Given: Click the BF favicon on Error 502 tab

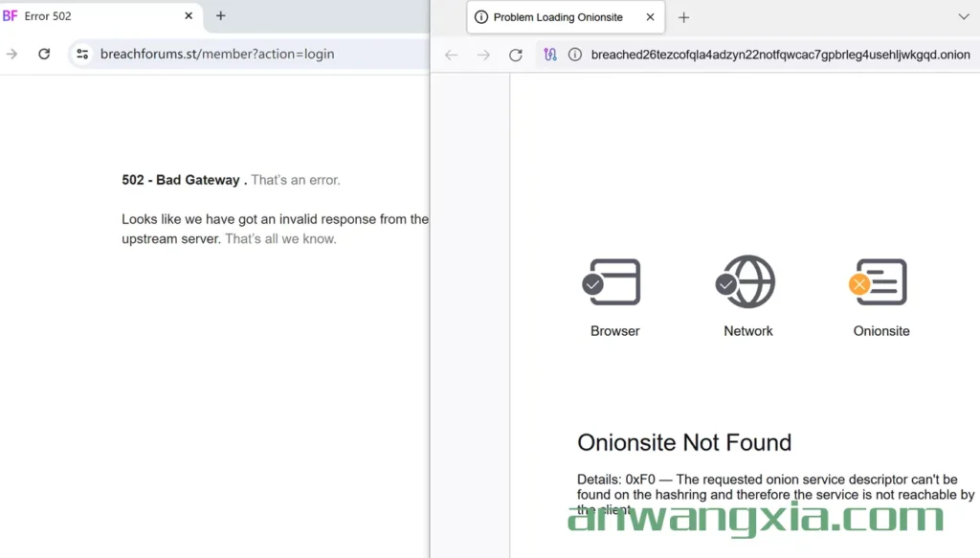Looking at the screenshot, I should pos(10,16).
